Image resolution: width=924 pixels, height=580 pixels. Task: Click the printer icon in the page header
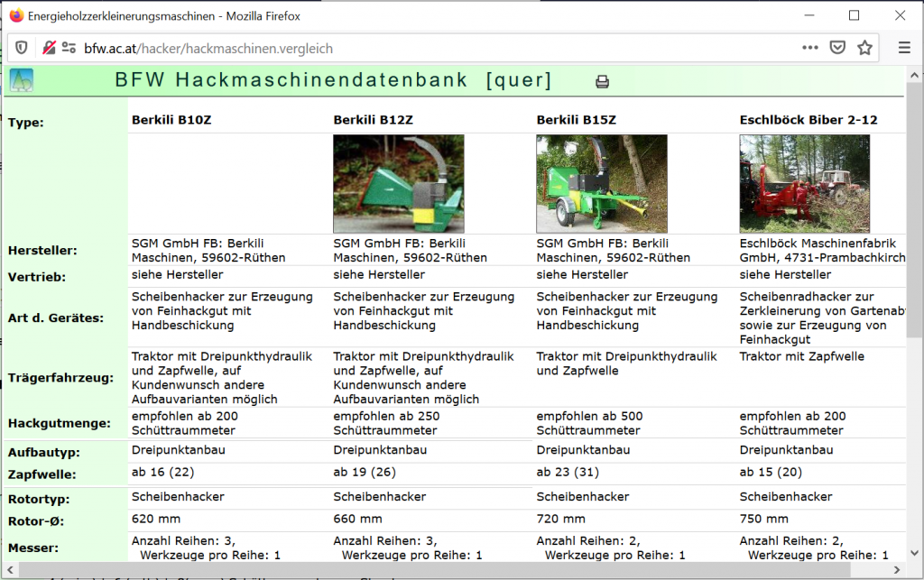(602, 81)
